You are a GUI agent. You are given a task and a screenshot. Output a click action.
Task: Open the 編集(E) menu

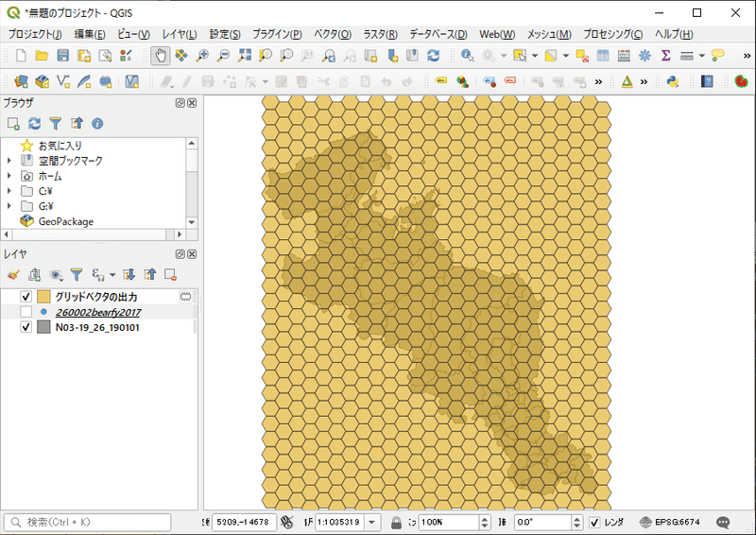click(x=90, y=34)
